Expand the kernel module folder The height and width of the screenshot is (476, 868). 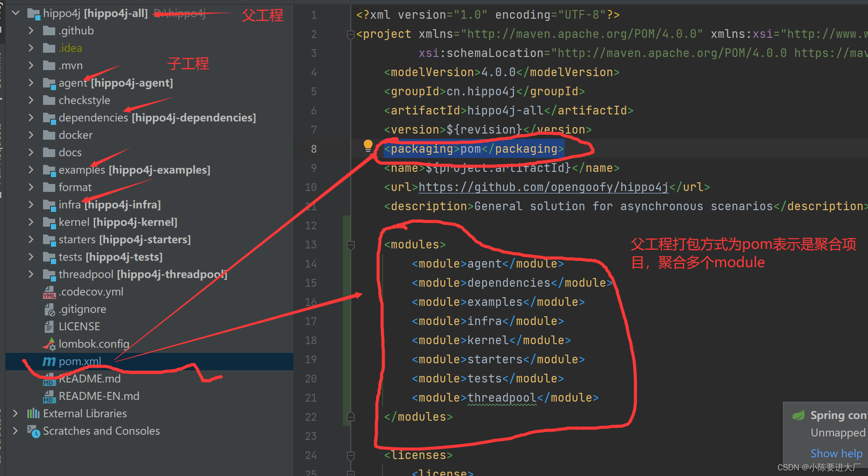tap(30, 222)
